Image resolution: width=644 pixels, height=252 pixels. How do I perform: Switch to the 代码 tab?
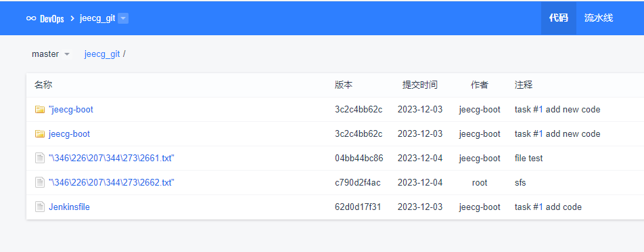(x=559, y=18)
